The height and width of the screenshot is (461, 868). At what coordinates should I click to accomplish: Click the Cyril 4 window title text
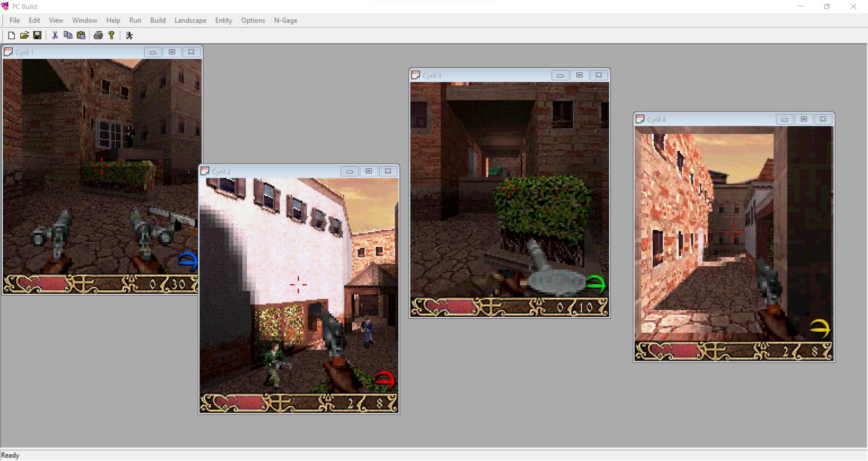pyautogui.click(x=656, y=120)
